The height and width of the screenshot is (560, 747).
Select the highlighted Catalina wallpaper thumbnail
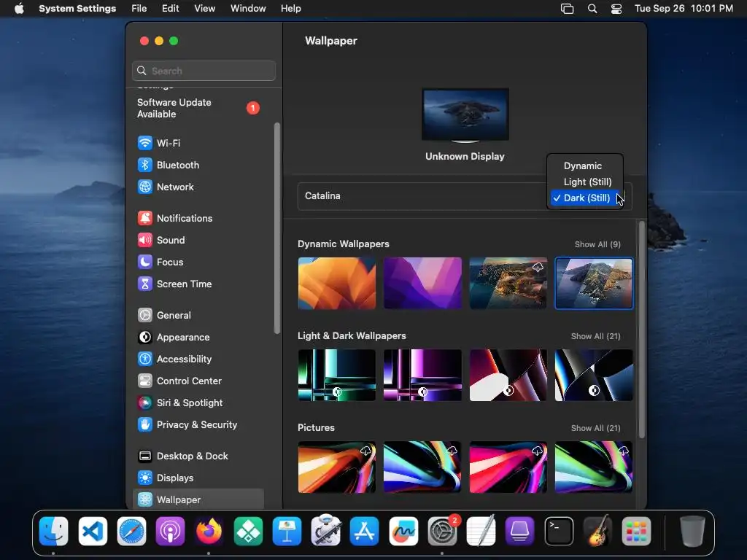point(594,284)
